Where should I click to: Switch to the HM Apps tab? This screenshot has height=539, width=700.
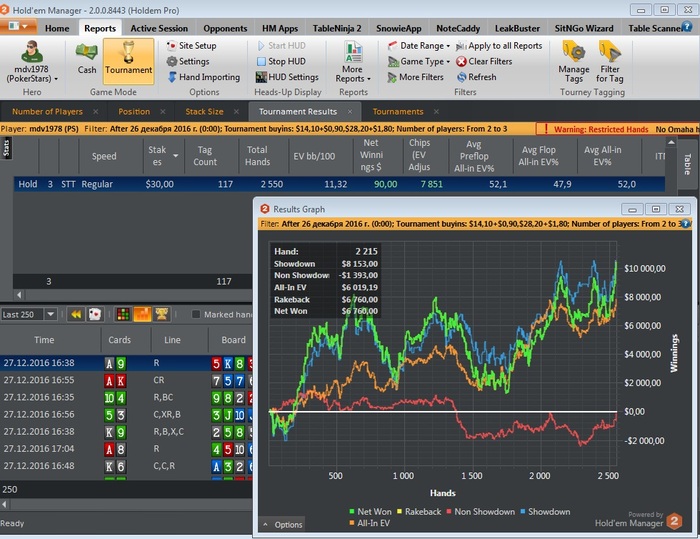(280, 28)
